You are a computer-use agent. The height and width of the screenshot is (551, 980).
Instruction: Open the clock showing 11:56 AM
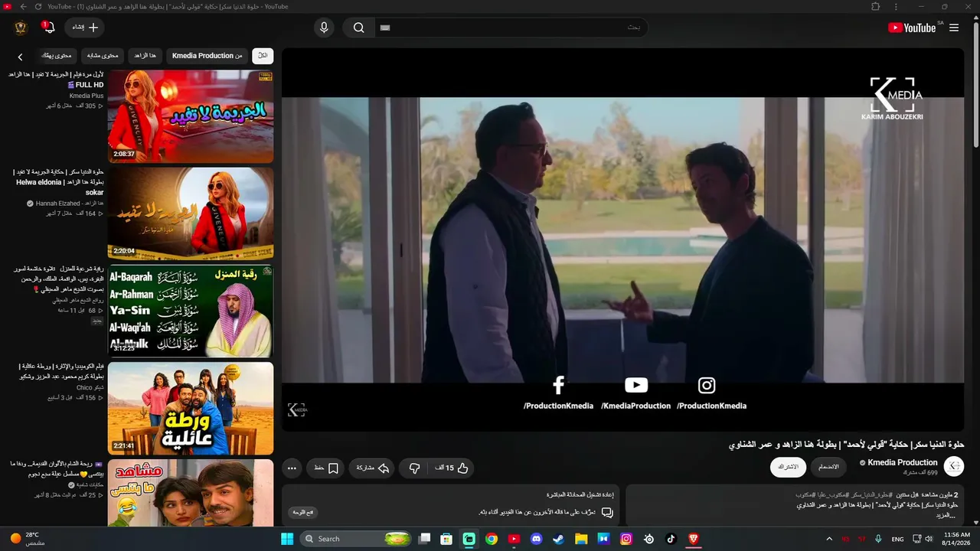click(957, 539)
